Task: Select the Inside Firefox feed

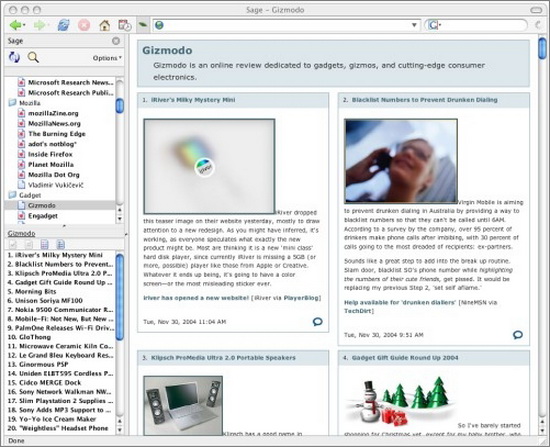Action: 50,154
